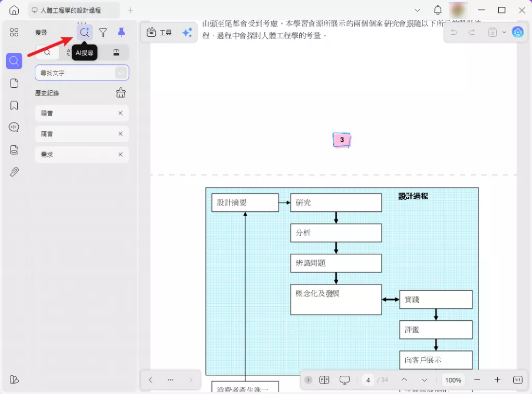Viewport: 532px width, 394px height.
Task: Activate AI搜尋 with the sparkle magnifier icon
Action: 84,32
